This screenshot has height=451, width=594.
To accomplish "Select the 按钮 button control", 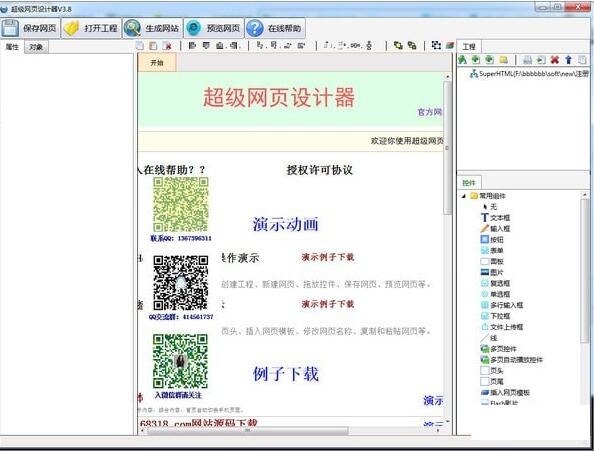I will [492, 240].
